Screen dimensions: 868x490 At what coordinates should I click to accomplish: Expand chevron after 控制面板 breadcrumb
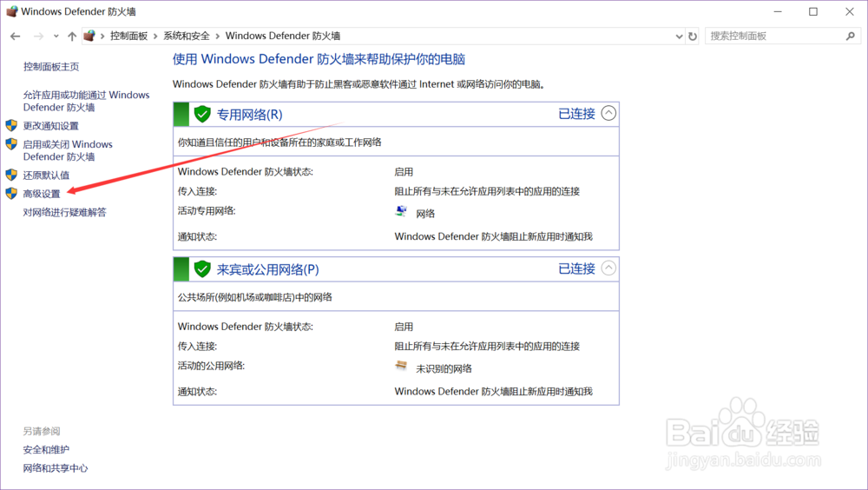[x=155, y=36]
